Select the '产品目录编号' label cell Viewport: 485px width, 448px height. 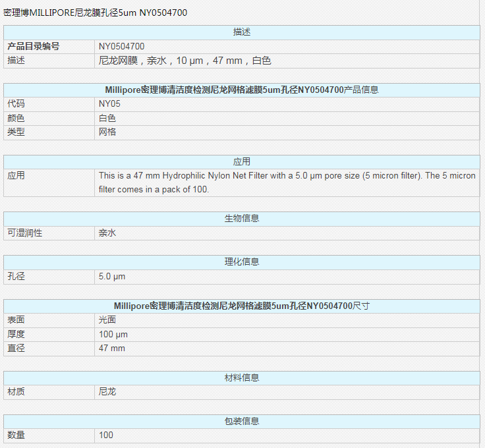49,47
